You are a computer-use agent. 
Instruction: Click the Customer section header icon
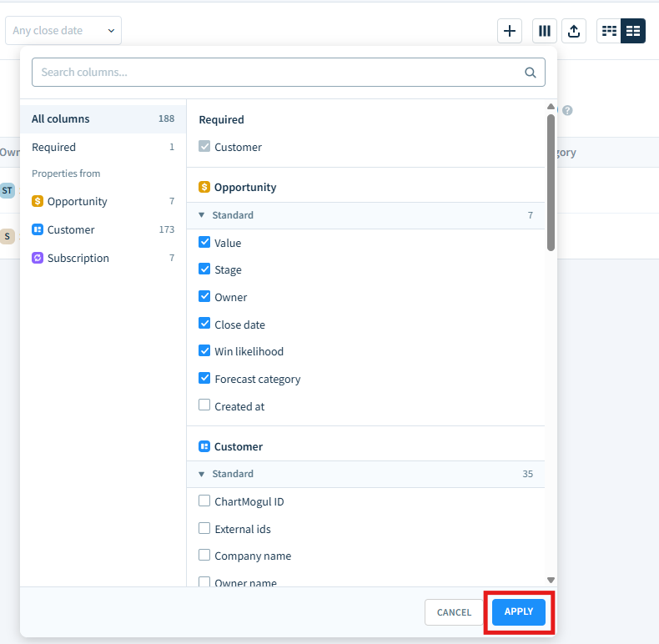click(204, 446)
